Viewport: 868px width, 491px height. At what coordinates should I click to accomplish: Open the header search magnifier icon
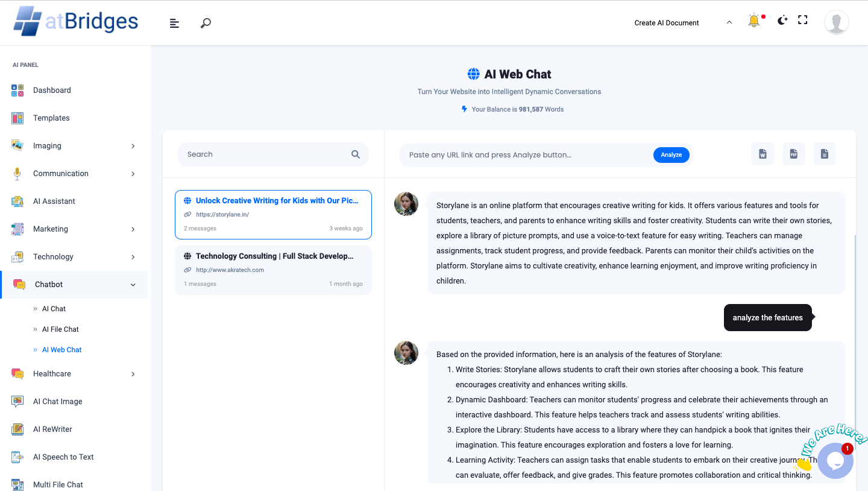click(206, 23)
